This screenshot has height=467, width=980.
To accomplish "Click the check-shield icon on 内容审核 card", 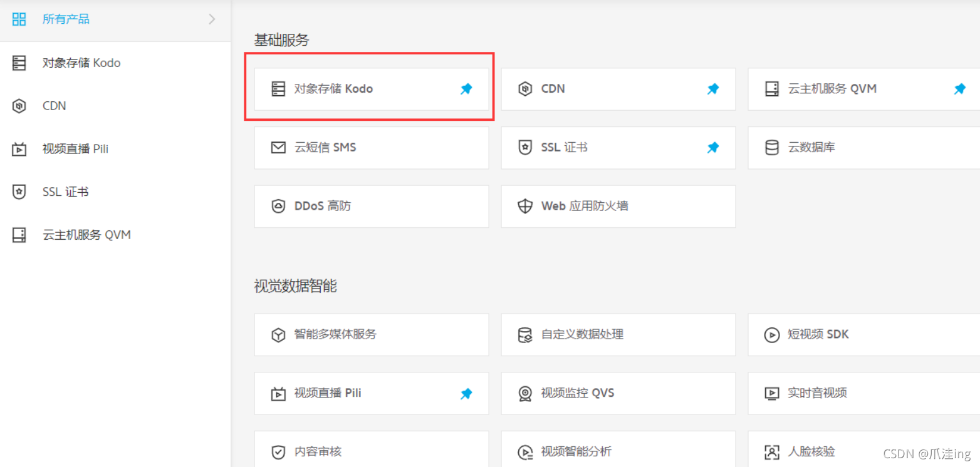I will tap(278, 452).
